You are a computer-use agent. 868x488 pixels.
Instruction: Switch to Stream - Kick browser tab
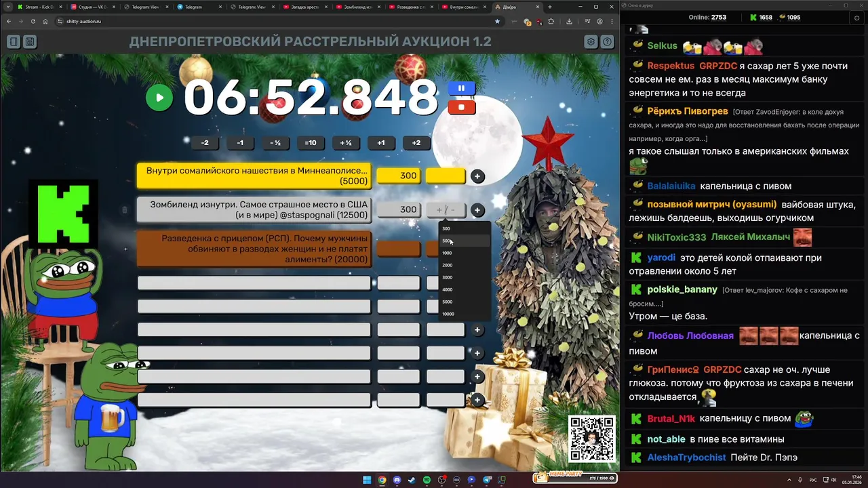[x=39, y=7]
